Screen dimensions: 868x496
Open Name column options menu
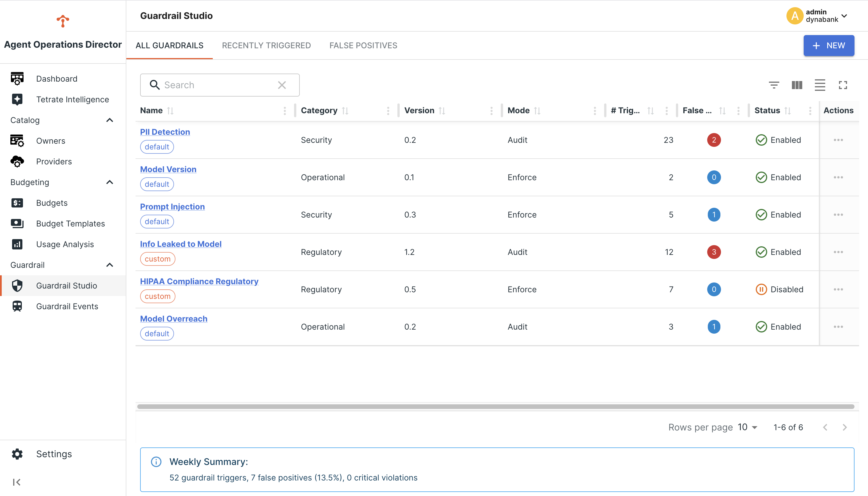point(285,111)
